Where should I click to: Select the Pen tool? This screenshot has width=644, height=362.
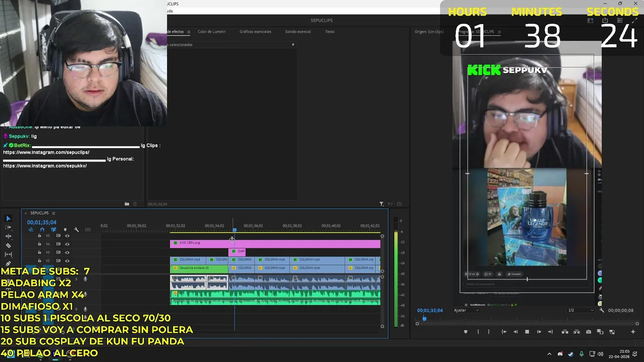tap(8, 263)
